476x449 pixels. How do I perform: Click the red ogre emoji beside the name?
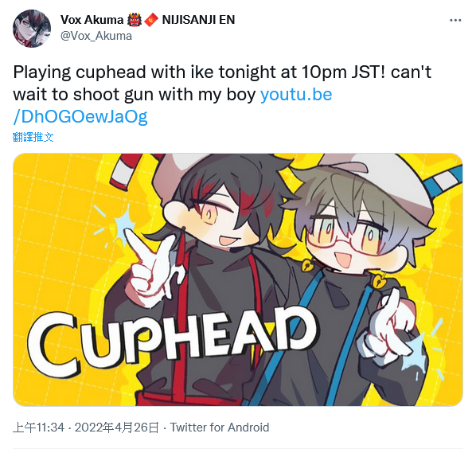[135, 20]
